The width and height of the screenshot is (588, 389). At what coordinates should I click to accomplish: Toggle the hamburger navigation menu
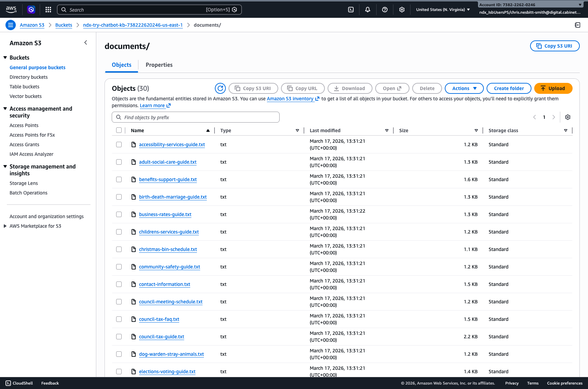coord(11,25)
